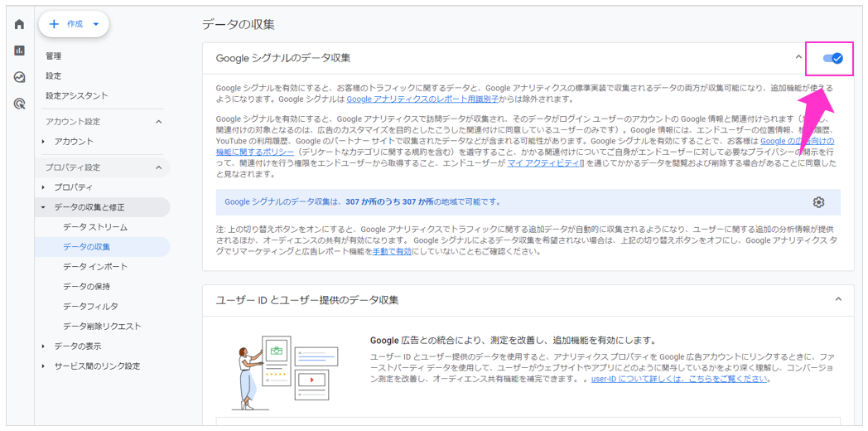Viewport: 868px width, 431px height.
Task: Open the マイ アクティビティ link
Action: tap(545, 163)
